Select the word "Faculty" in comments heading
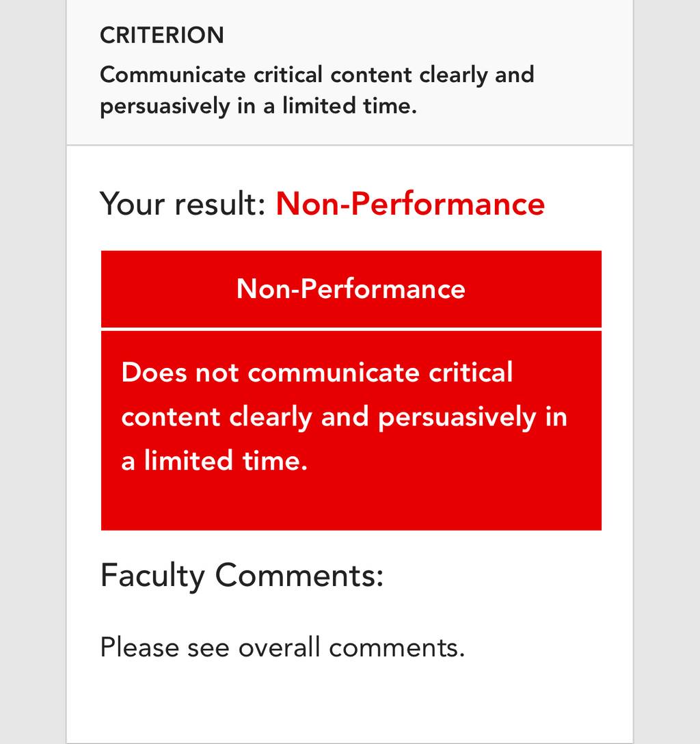This screenshot has height=744, width=700. pyautogui.click(x=152, y=576)
